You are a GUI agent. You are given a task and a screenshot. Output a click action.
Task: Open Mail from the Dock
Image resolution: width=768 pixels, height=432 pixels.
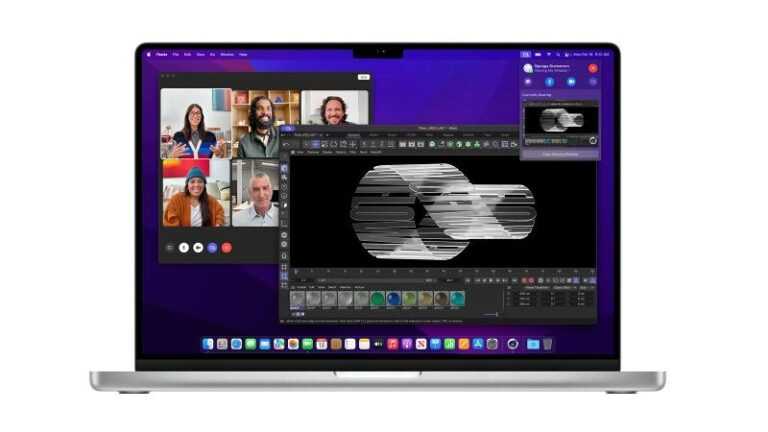click(265, 344)
